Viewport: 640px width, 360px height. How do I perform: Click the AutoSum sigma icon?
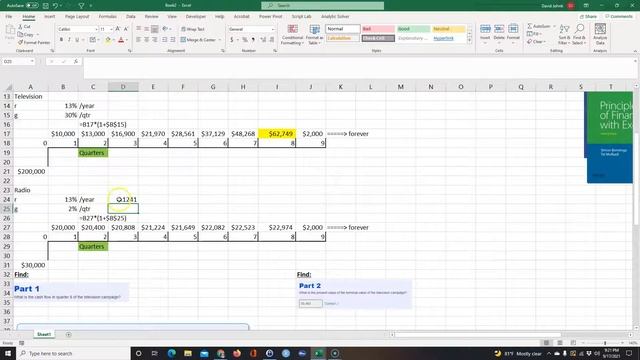click(x=530, y=26)
